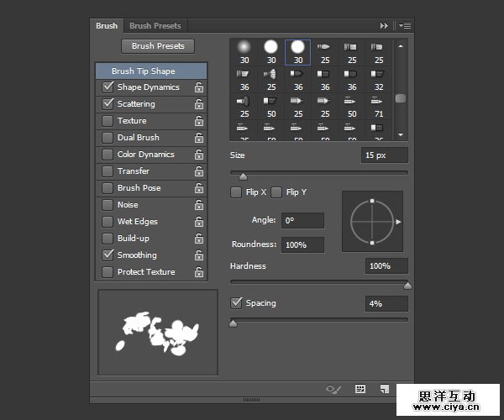Click the Spacing slider handle
The image size is (504, 420).
(234, 323)
